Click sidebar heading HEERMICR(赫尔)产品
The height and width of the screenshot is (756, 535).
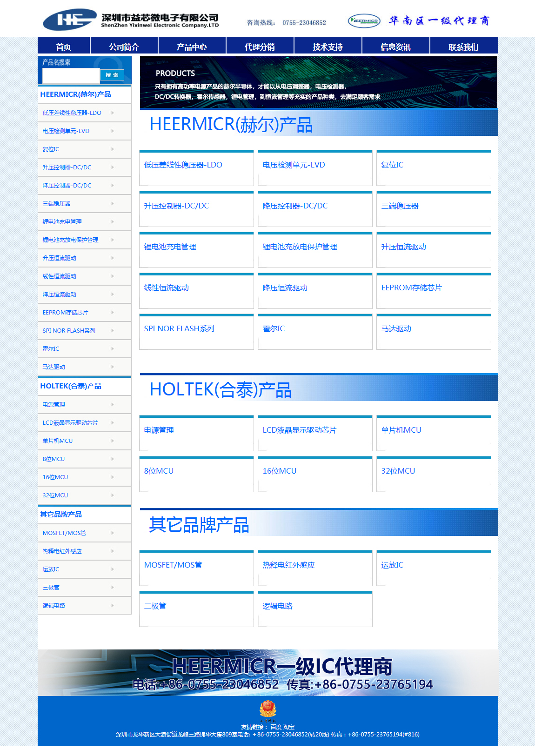[x=76, y=94]
